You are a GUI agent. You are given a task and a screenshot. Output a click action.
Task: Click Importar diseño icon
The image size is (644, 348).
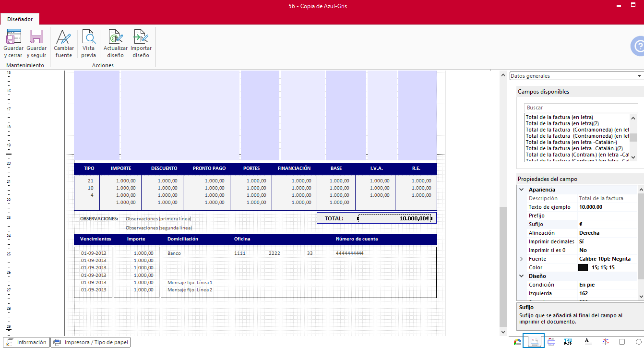click(x=141, y=36)
